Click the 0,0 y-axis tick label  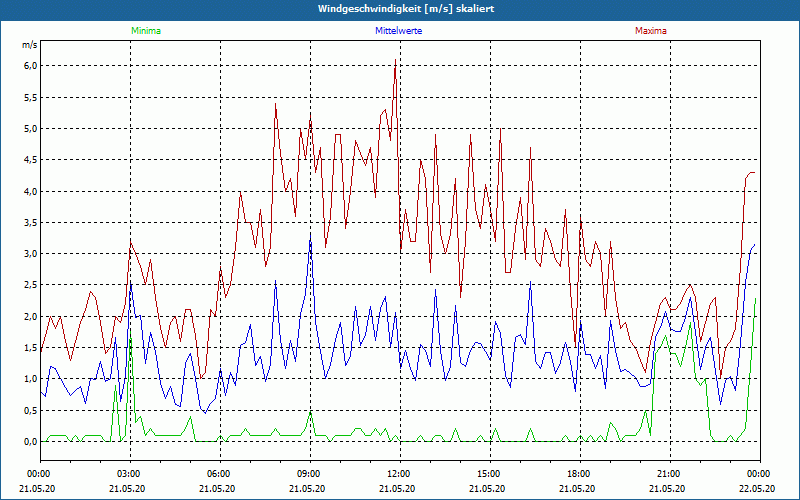29,441
